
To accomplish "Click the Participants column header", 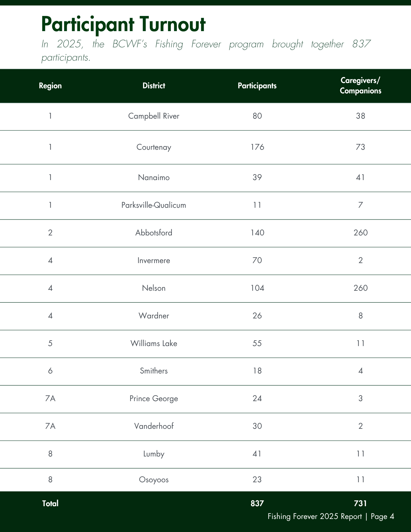I will click(257, 86).
